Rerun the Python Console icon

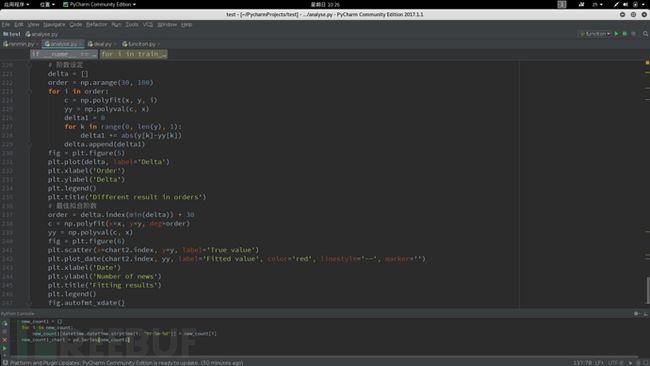click(5, 323)
